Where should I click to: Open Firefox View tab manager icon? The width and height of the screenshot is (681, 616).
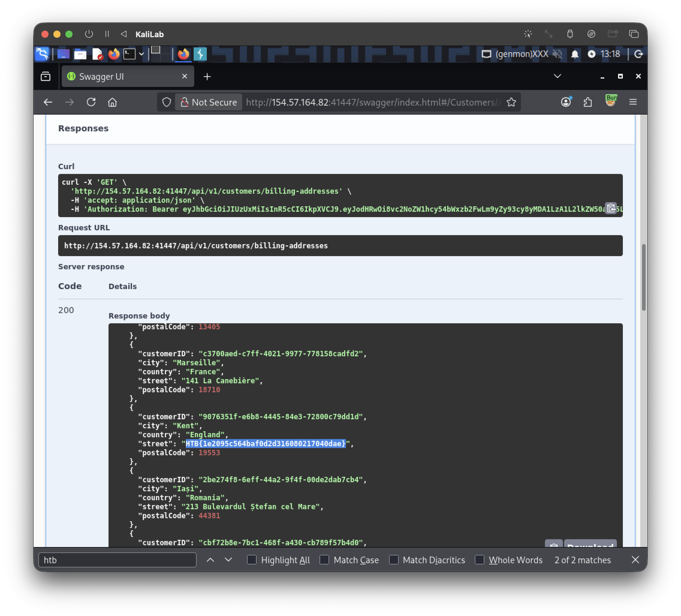point(46,76)
